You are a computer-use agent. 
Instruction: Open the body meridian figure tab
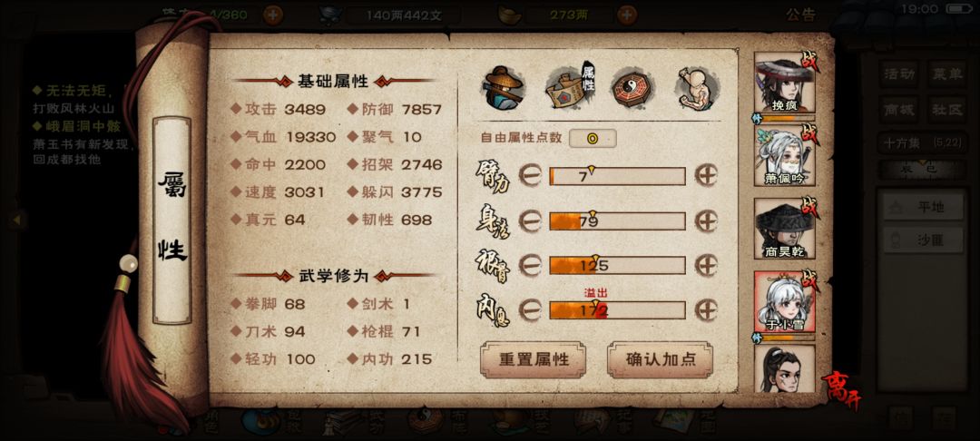tap(696, 88)
